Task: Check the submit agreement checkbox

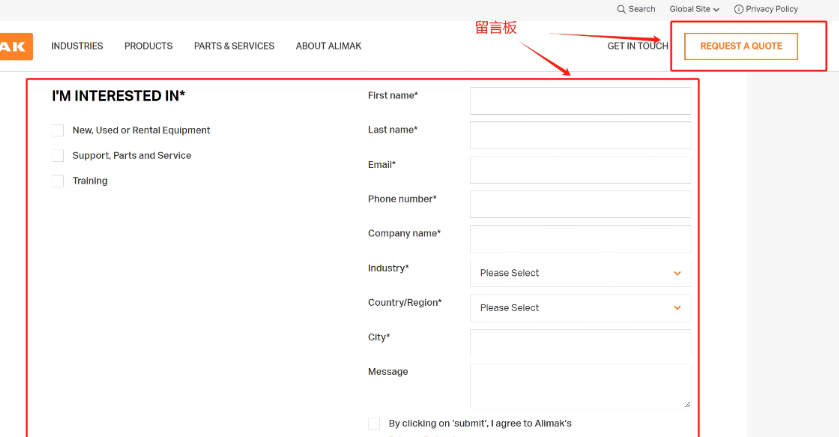Action: 374,423
